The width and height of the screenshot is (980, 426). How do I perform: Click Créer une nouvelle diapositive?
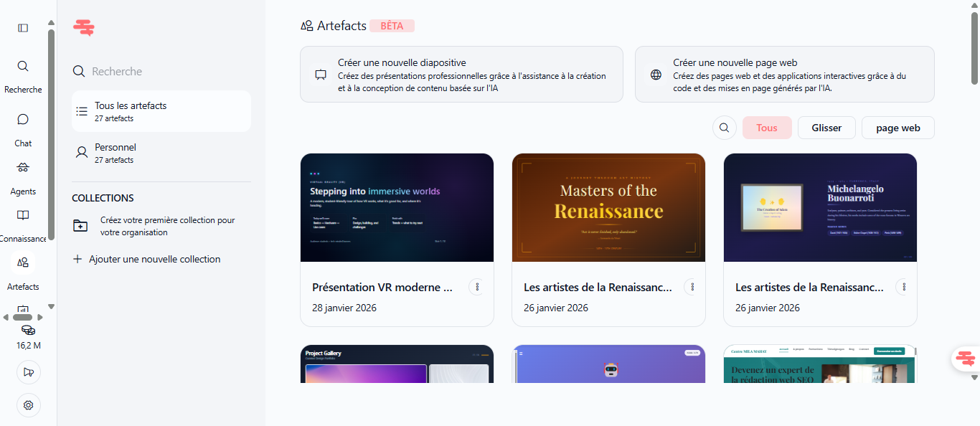(x=461, y=75)
